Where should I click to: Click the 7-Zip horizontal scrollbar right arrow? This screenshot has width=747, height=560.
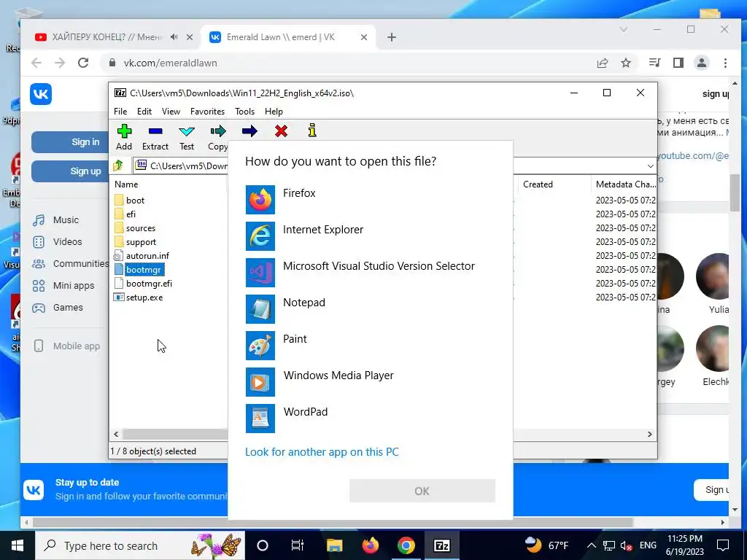650,435
